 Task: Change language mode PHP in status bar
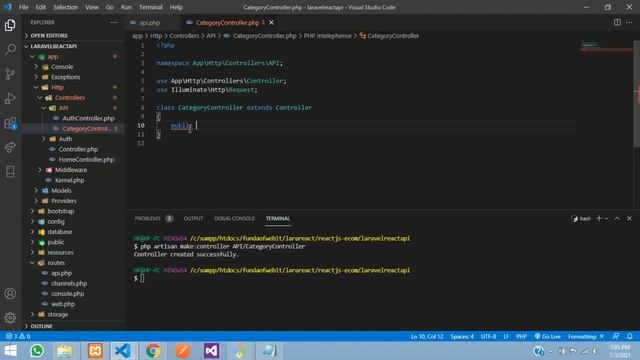(x=521, y=336)
